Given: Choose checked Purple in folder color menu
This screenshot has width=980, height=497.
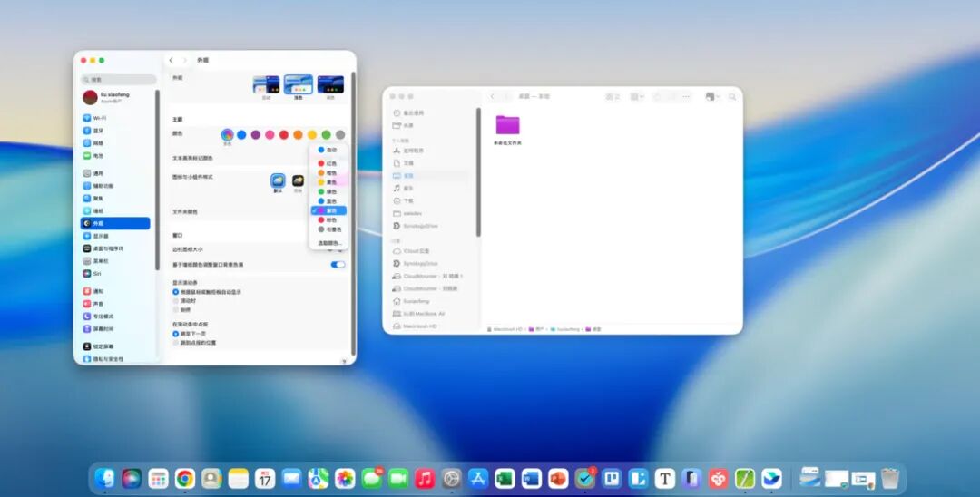Looking at the screenshot, I should click(328, 210).
